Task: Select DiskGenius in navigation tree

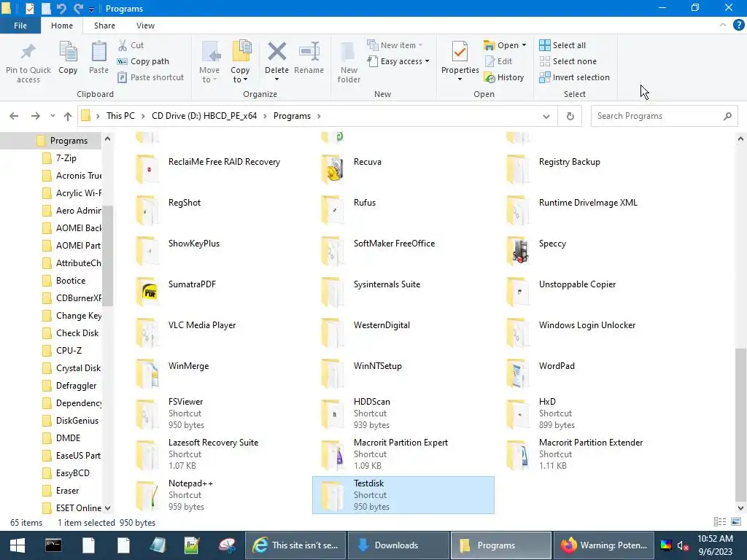Action: [76, 421]
